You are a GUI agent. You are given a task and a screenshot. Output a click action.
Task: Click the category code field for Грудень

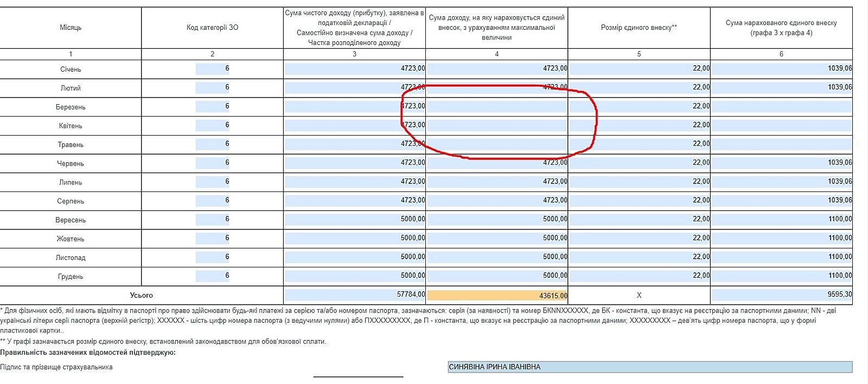[212, 276]
